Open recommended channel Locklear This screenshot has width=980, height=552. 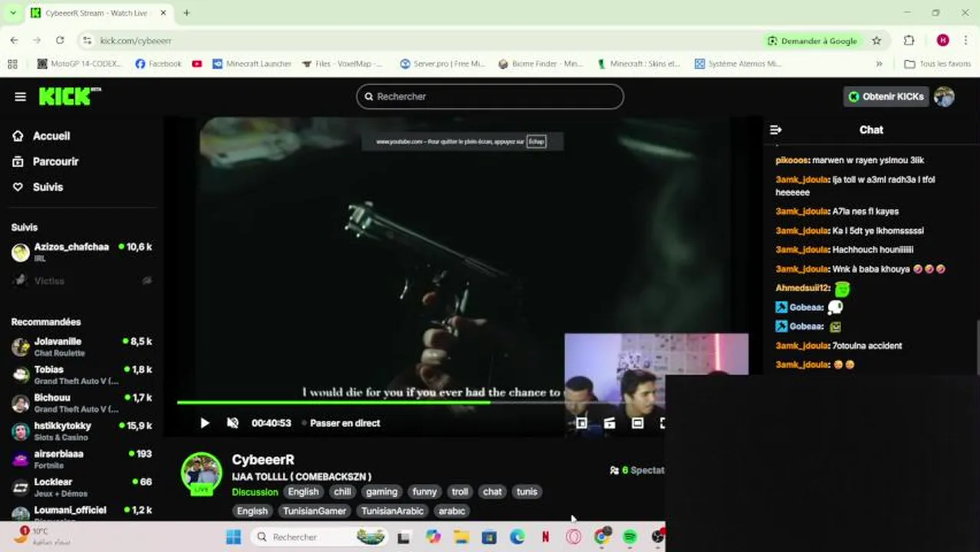pos(81,487)
